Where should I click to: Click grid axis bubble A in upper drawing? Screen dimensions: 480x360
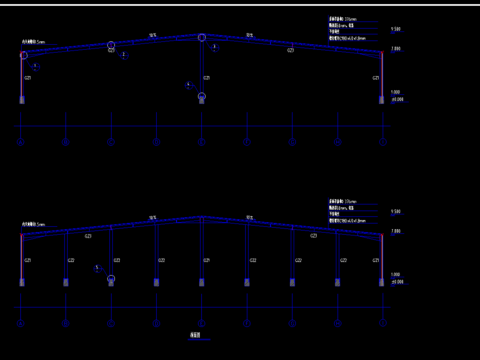[21, 142]
